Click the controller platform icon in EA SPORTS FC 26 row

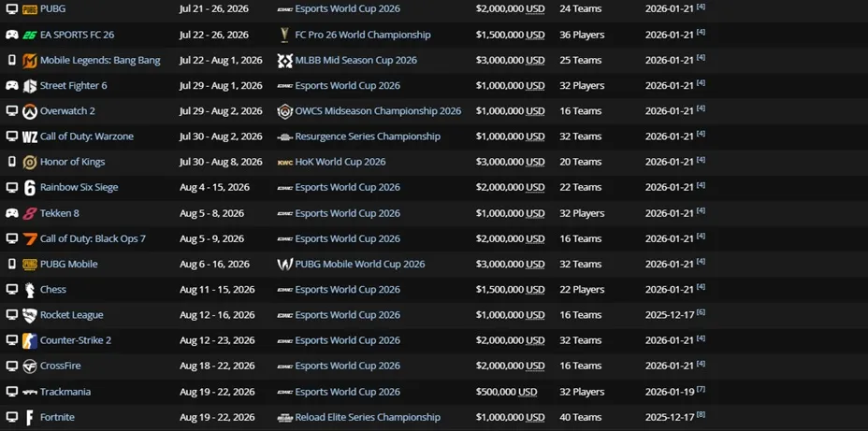11,35
